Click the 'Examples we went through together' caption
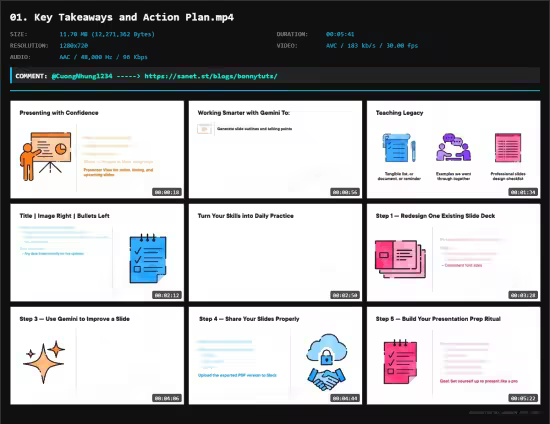 tap(454, 176)
